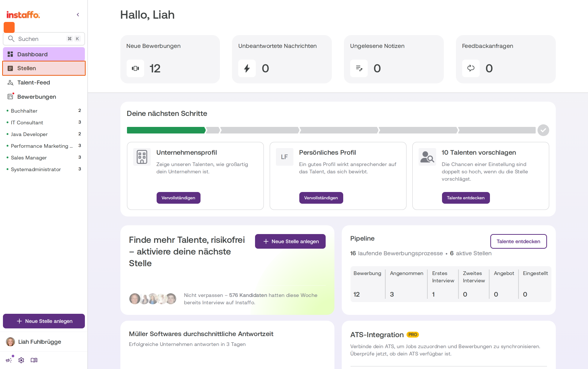Click Vervollständigen under Persönliches Profil
The height and width of the screenshot is (369, 588).
[321, 198]
